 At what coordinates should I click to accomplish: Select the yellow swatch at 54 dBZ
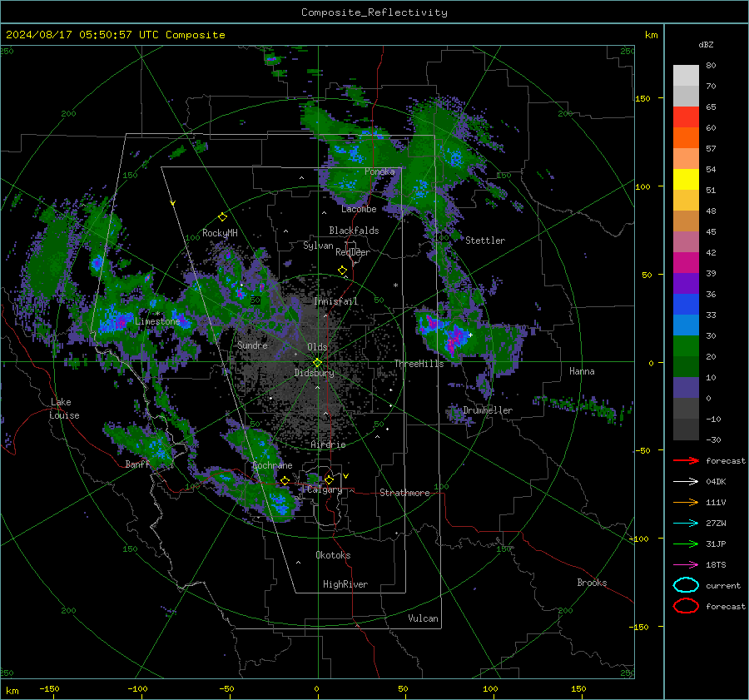coord(686,179)
